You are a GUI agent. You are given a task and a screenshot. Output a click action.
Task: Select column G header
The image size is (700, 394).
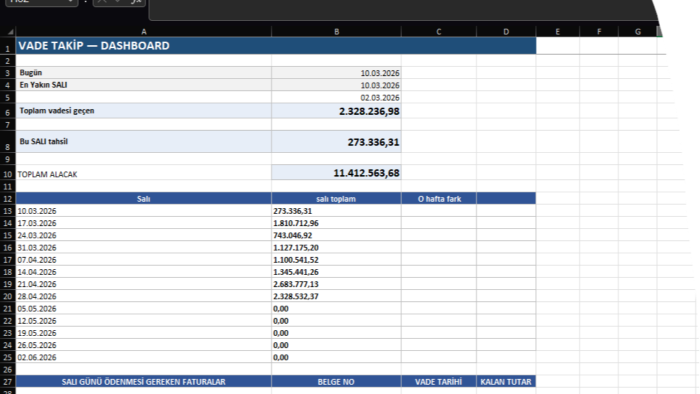pos(638,32)
